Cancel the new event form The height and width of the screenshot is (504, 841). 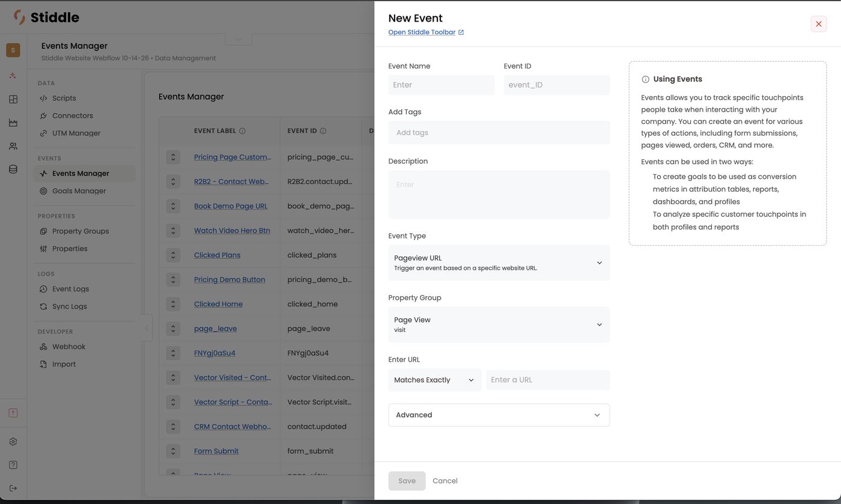[445, 481]
